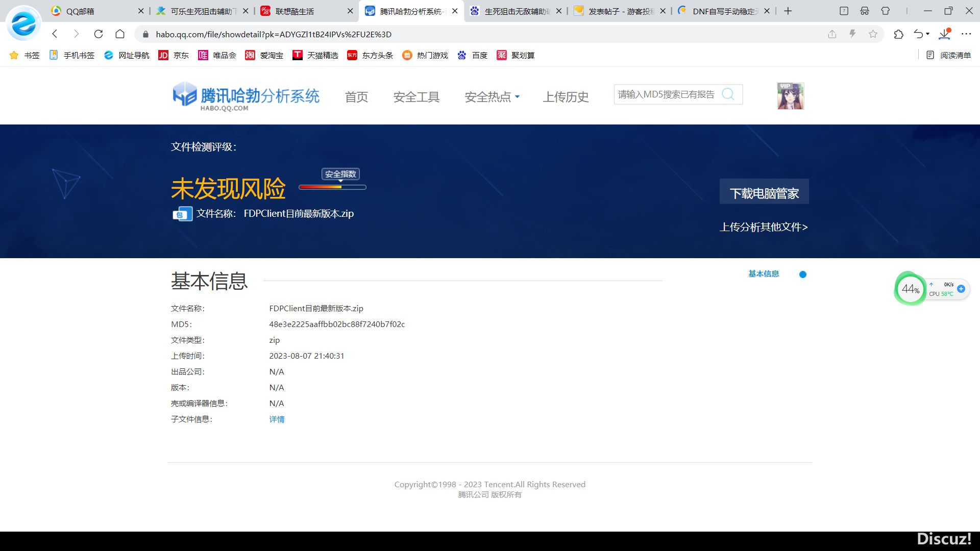
Task: Switch to the DNF自写手动稳定 tab
Action: tap(725, 11)
